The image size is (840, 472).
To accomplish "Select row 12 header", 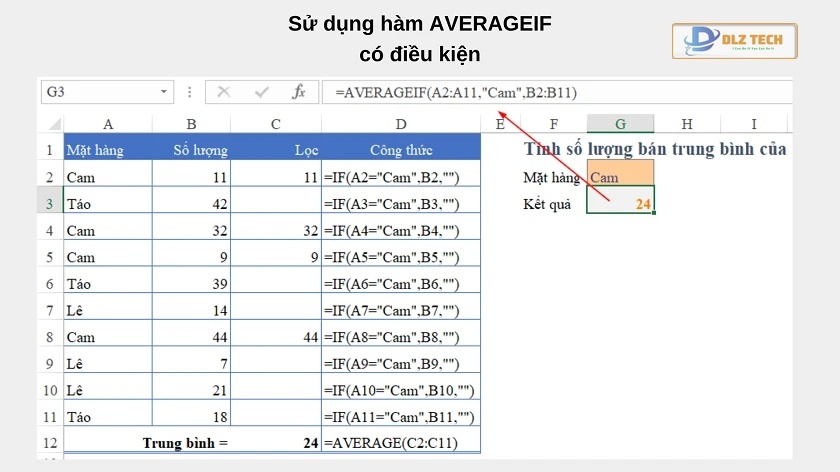I will (50, 441).
